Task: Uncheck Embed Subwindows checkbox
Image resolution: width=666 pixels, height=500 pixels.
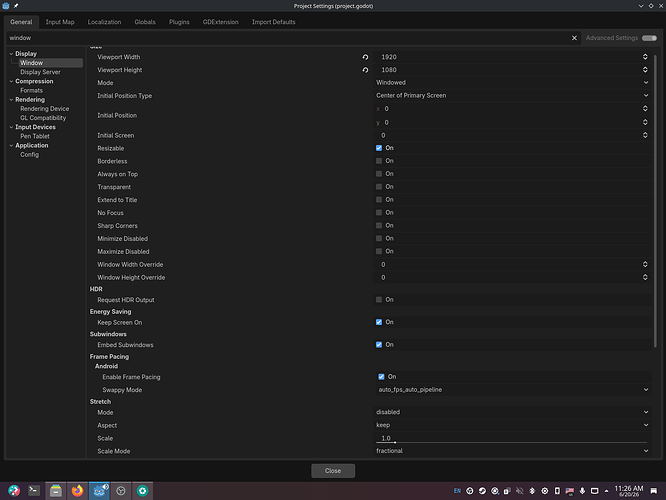Action: coord(379,345)
